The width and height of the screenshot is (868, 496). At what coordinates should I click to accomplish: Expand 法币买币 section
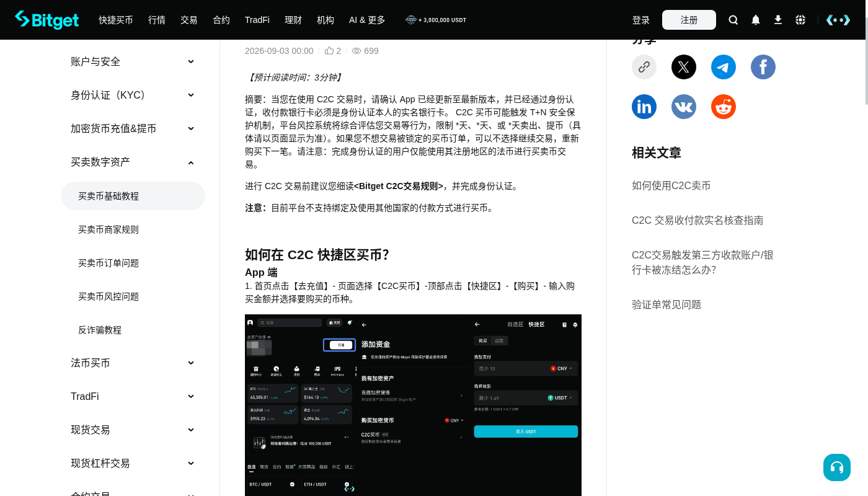tap(133, 363)
